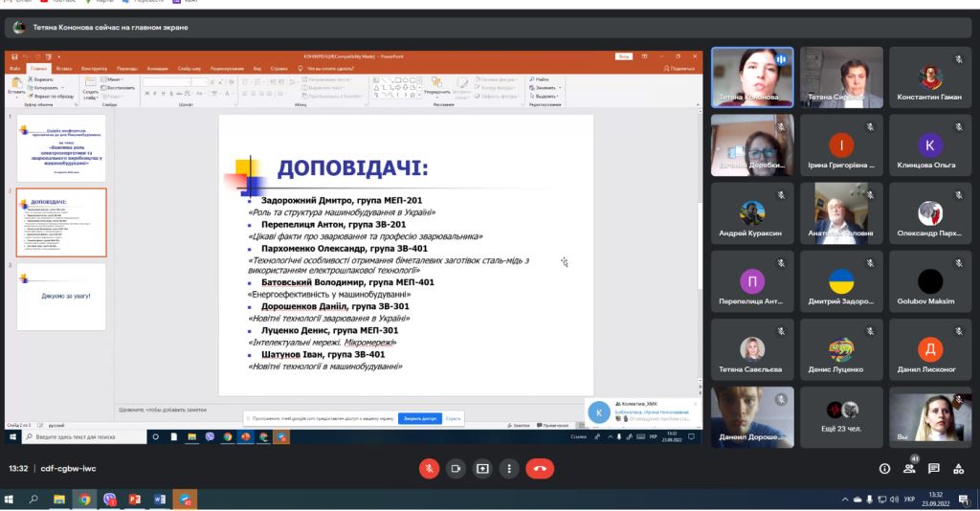Screen dimensions: 980x511
Task: Unmute the microphone in Meet
Action: click(429, 469)
